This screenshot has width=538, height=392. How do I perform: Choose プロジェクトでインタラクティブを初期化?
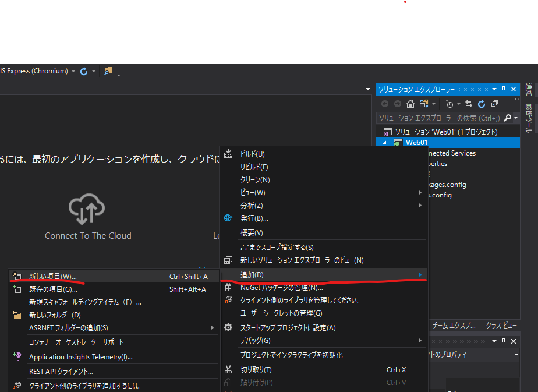point(324,355)
